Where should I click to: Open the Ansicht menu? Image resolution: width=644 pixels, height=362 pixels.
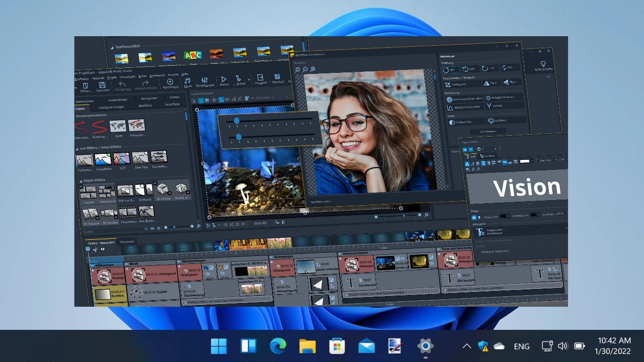coord(173,75)
